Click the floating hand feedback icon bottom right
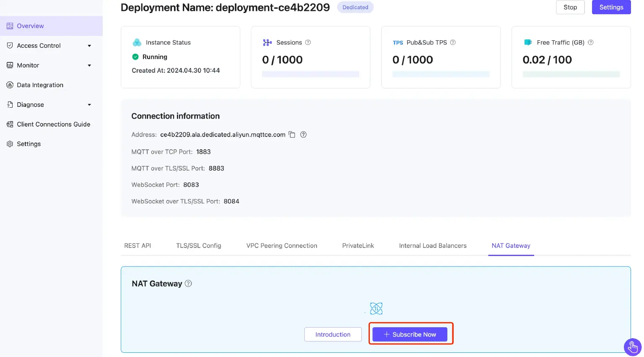Screen dimensions: 644x357 click(x=633, y=347)
